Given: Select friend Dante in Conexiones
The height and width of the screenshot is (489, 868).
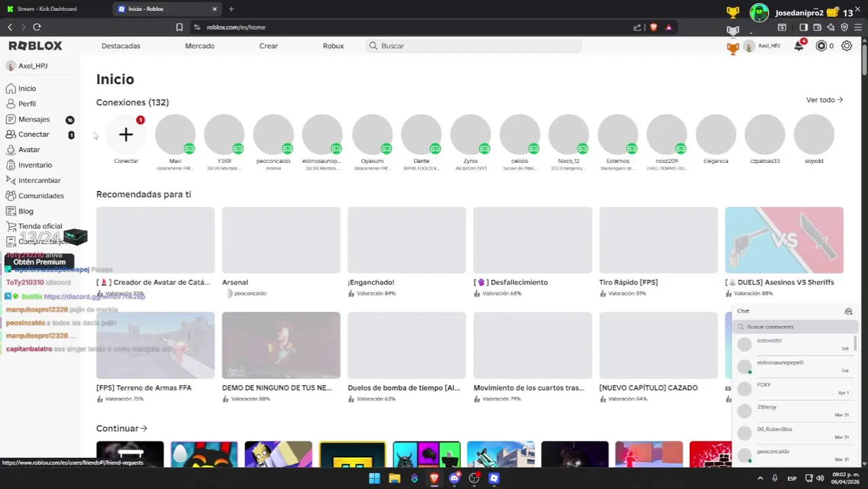Looking at the screenshot, I should 421,141.
